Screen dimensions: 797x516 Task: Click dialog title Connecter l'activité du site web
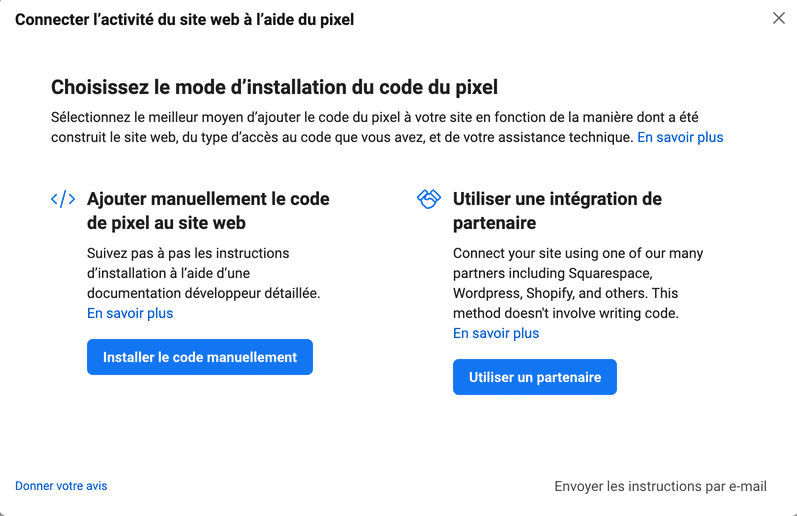tap(185, 19)
